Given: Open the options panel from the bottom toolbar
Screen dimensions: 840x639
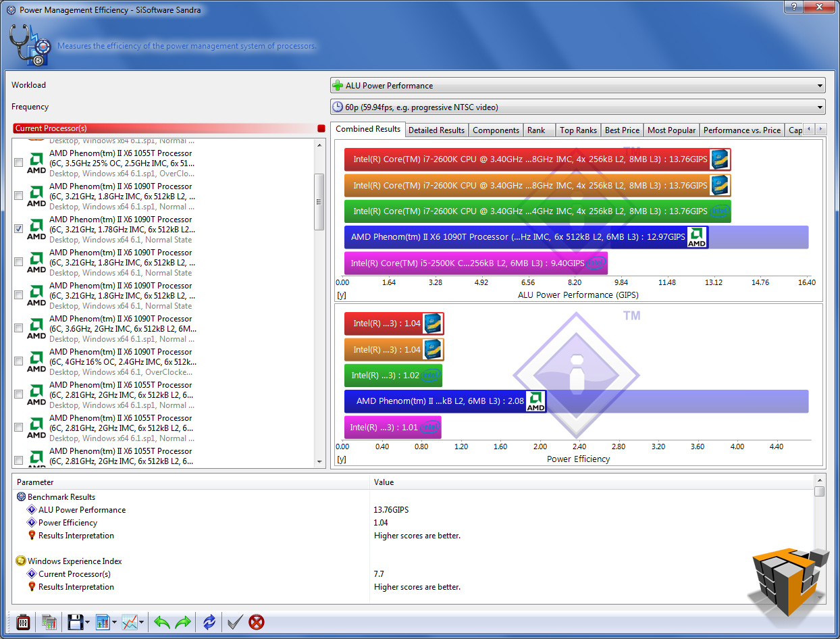Looking at the screenshot, I should point(23,622).
